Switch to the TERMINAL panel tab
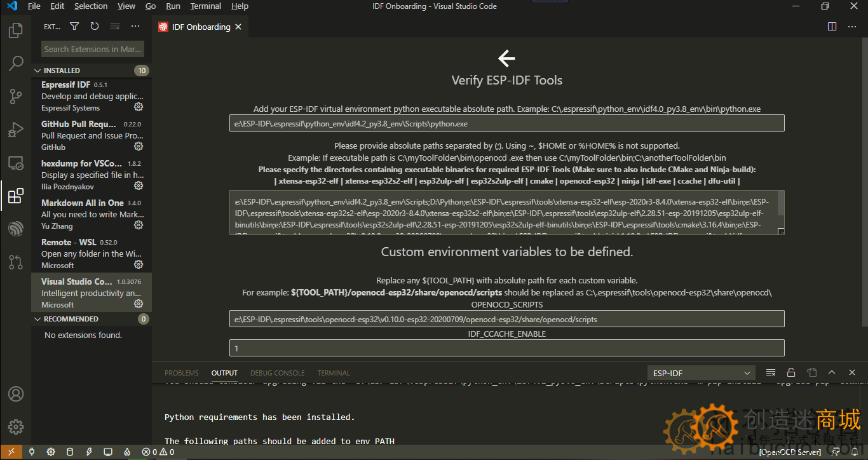 coord(334,373)
